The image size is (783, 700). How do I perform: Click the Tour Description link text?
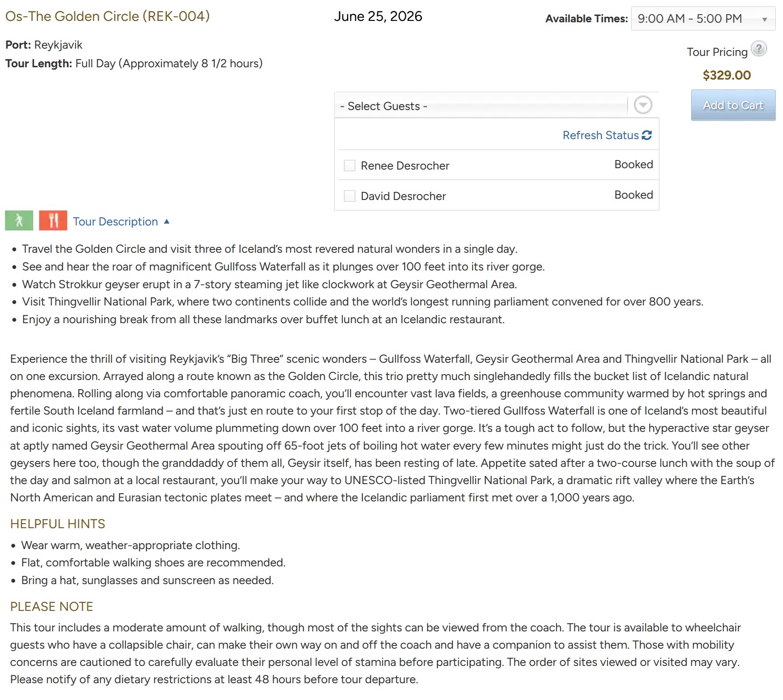pos(115,221)
